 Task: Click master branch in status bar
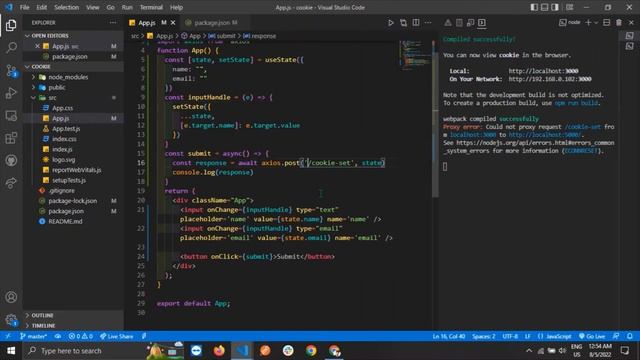tap(33, 336)
